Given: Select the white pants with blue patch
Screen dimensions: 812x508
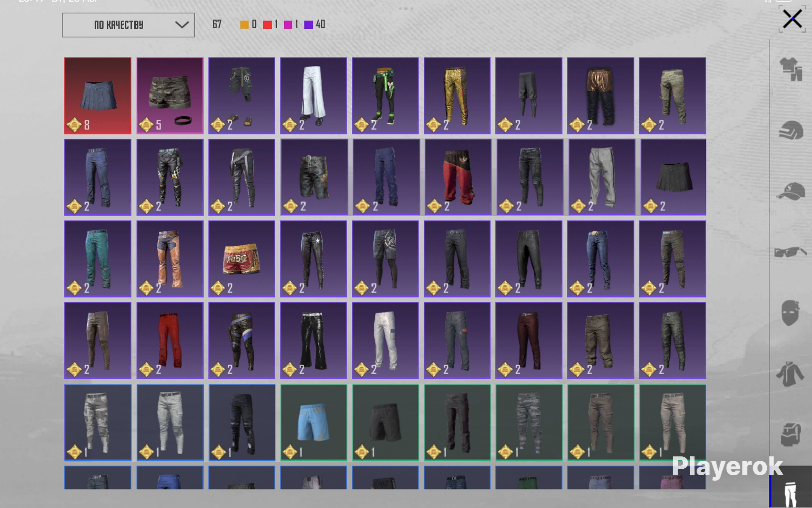Looking at the screenshot, I should [385, 340].
